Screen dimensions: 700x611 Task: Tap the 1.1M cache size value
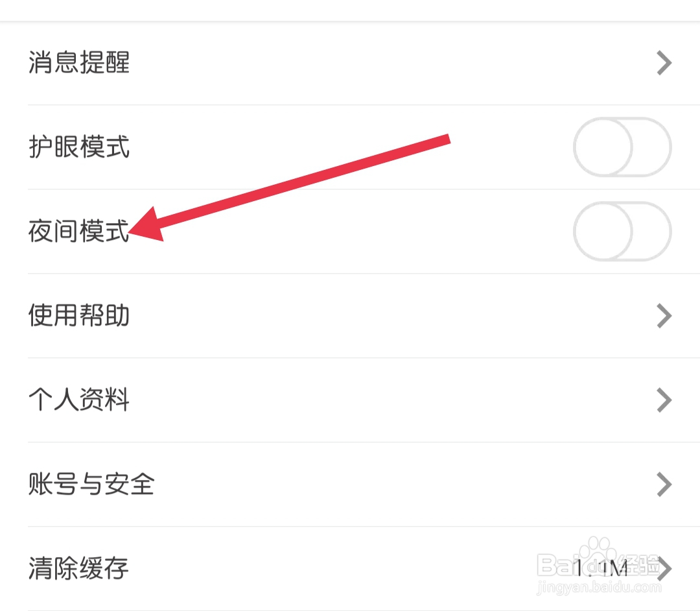601,569
